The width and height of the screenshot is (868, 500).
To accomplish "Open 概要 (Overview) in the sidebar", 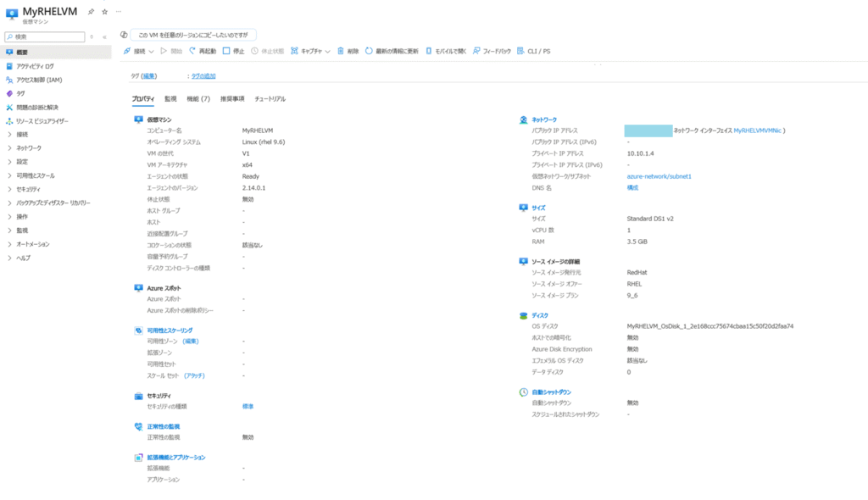I will pyautogui.click(x=56, y=52).
